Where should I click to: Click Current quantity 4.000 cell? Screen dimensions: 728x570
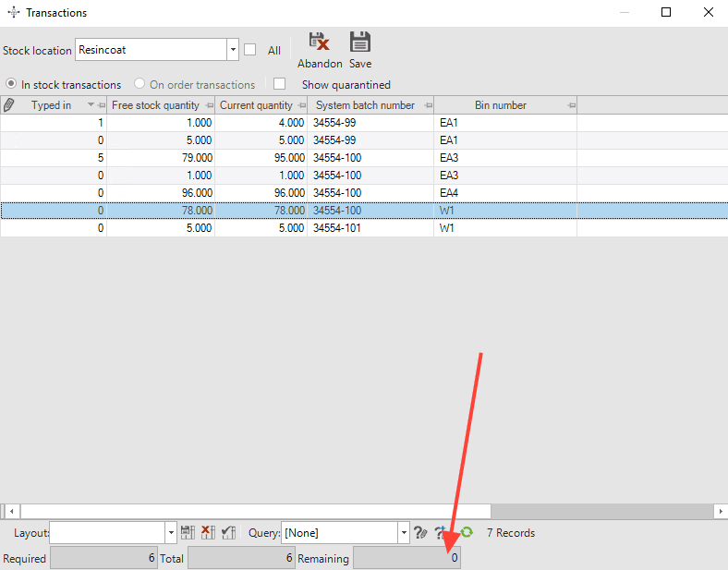(x=261, y=123)
